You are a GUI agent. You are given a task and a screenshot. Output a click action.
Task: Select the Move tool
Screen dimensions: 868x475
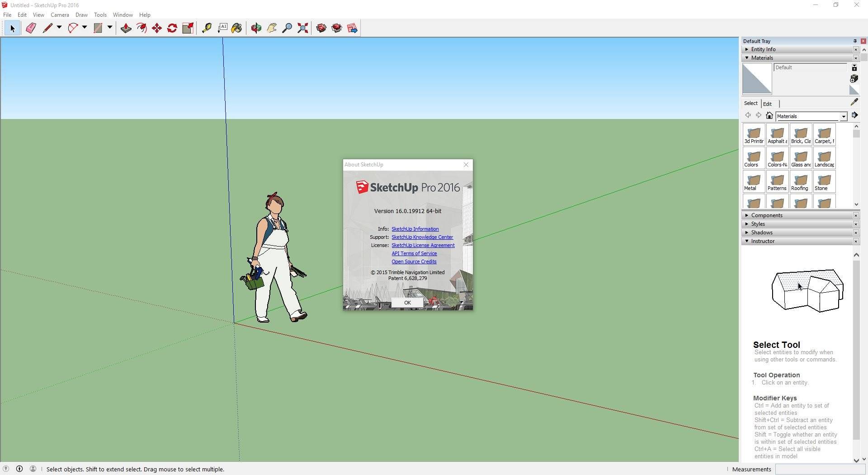[x=157, y=28]
